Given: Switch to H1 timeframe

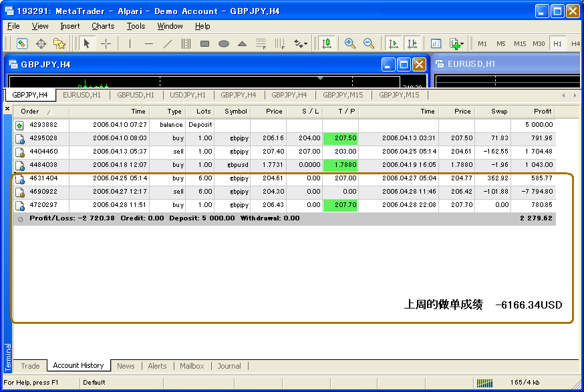Looking at the screenshot, I should 557,43.
